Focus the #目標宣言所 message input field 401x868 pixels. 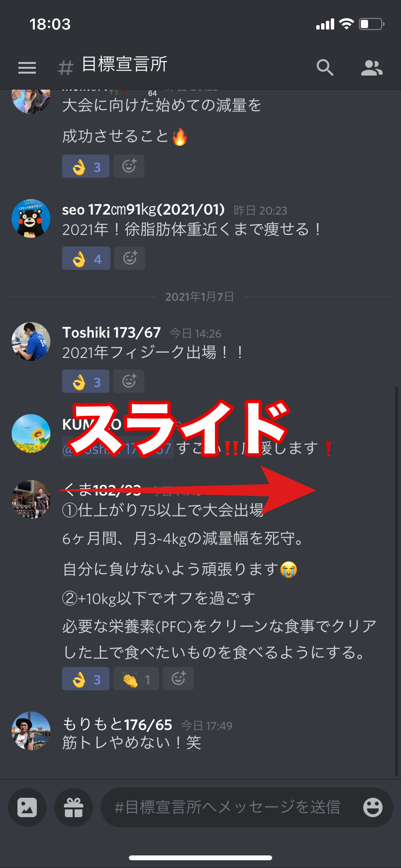pyautogui.click(x=232, y=807)
